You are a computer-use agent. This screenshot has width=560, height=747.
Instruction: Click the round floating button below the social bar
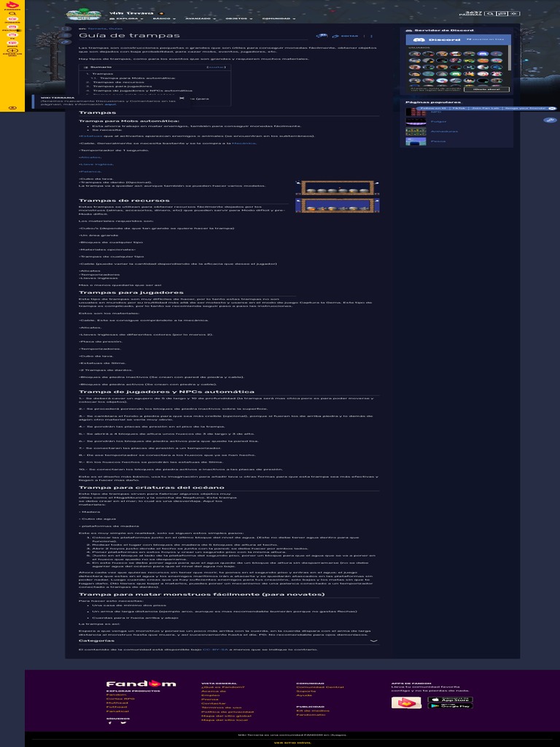pyautogui.click(x=550, y=120)
